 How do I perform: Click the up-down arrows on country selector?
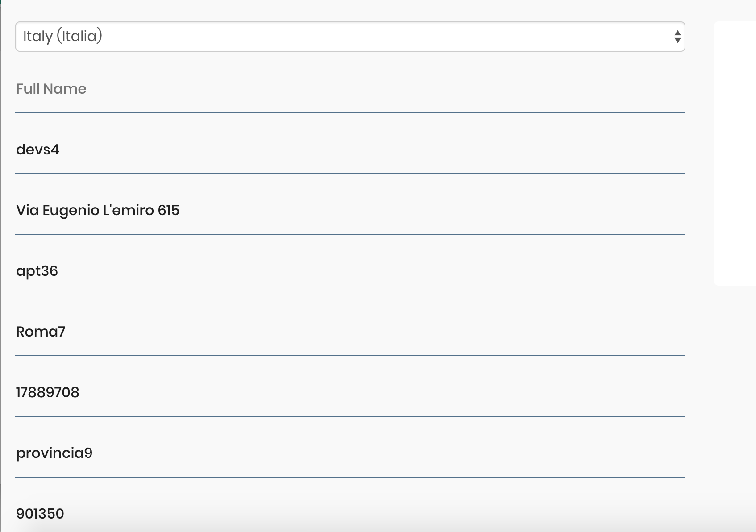[x=677, y=37]
